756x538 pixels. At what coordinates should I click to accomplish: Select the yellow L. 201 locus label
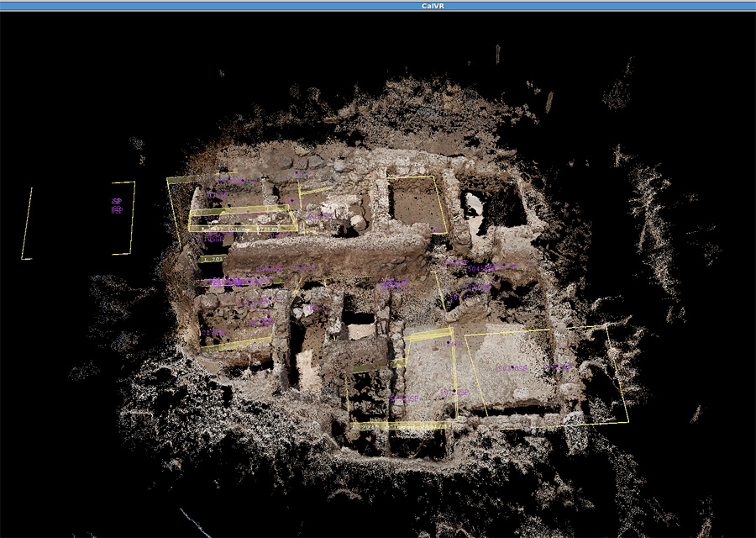[x=213, y=259]
